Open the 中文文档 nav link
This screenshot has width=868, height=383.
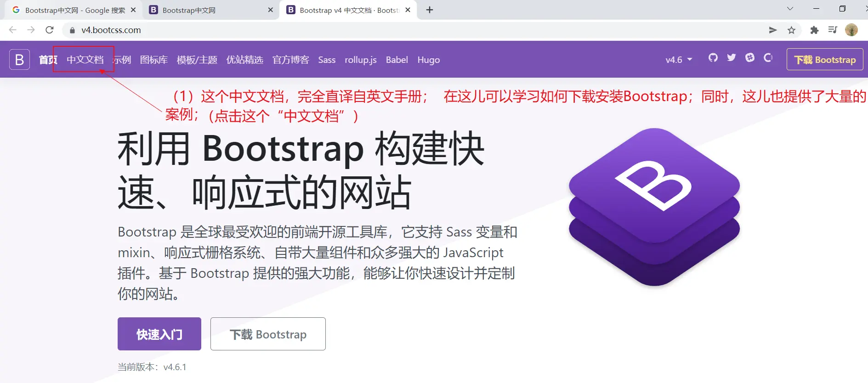[85, 60]
